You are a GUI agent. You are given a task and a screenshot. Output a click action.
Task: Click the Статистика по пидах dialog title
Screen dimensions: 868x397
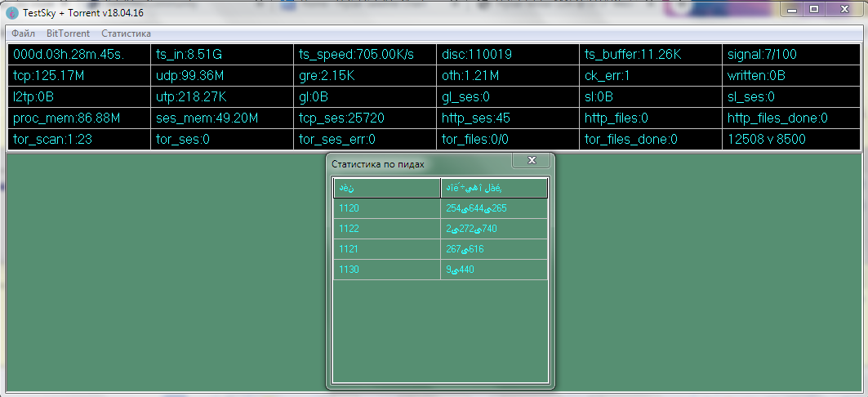(x=377, y=164)
